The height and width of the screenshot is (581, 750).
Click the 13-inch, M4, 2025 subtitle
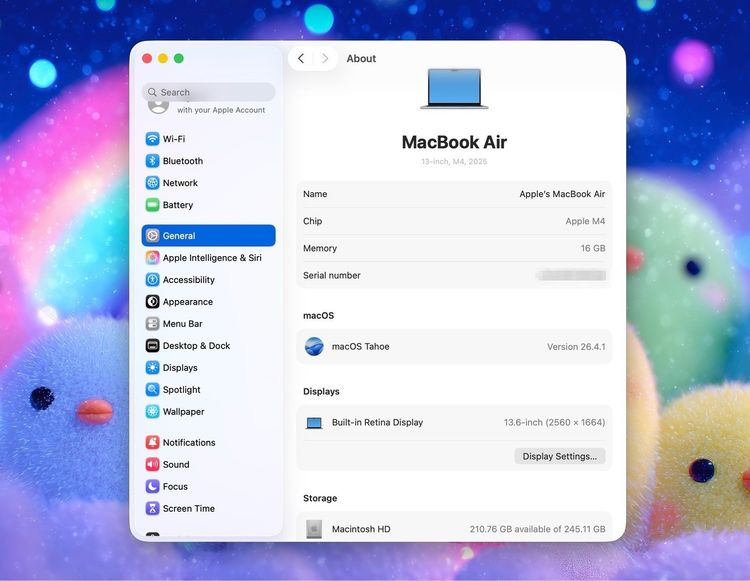click(x=454, y=162)
